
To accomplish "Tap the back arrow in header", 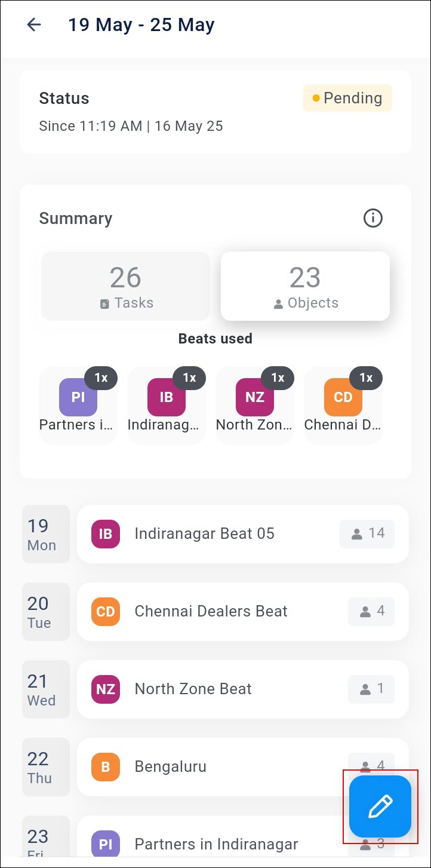I will [x=34, y=24].
